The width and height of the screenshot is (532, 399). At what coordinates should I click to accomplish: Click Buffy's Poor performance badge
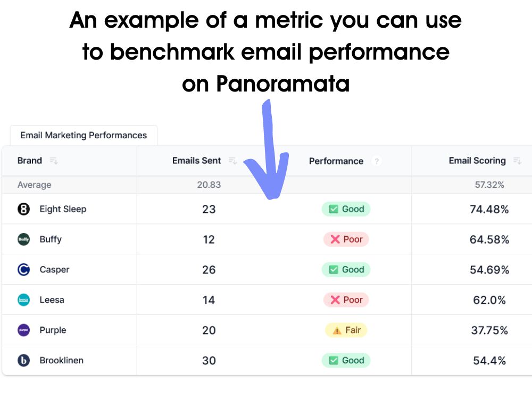346,239
